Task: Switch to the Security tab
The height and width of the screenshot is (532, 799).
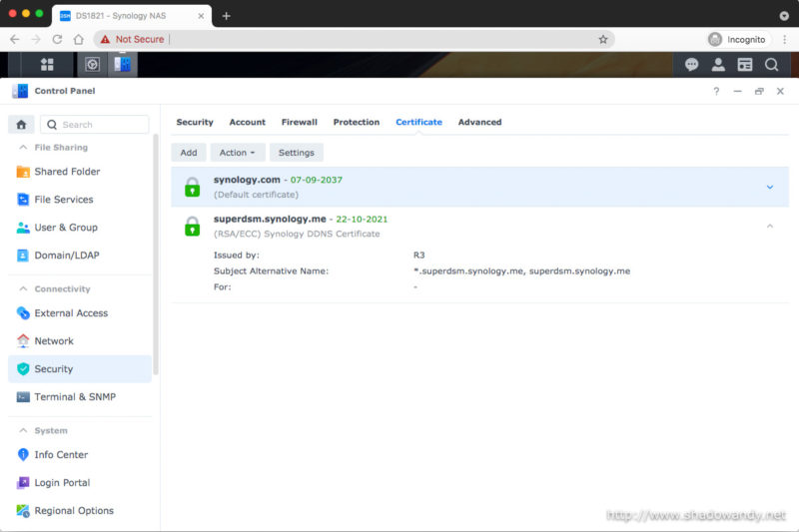Action: pyautogui.click(x=195, y=122)
